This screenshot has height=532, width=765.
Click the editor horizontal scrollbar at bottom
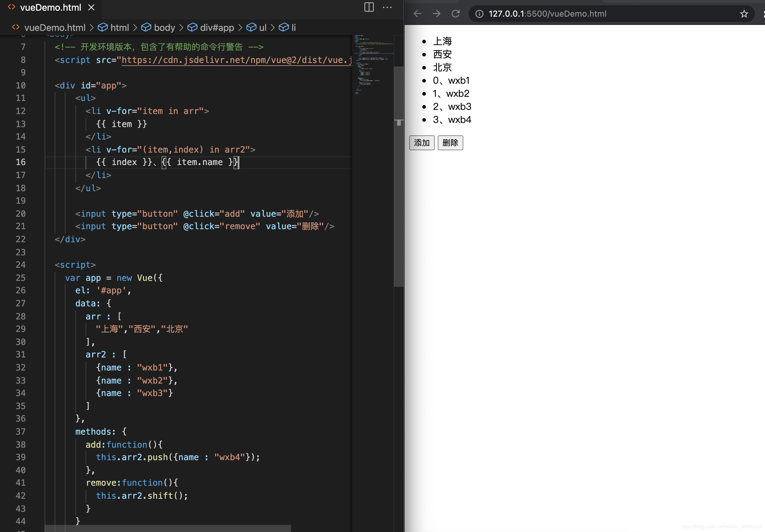point(168,528)
